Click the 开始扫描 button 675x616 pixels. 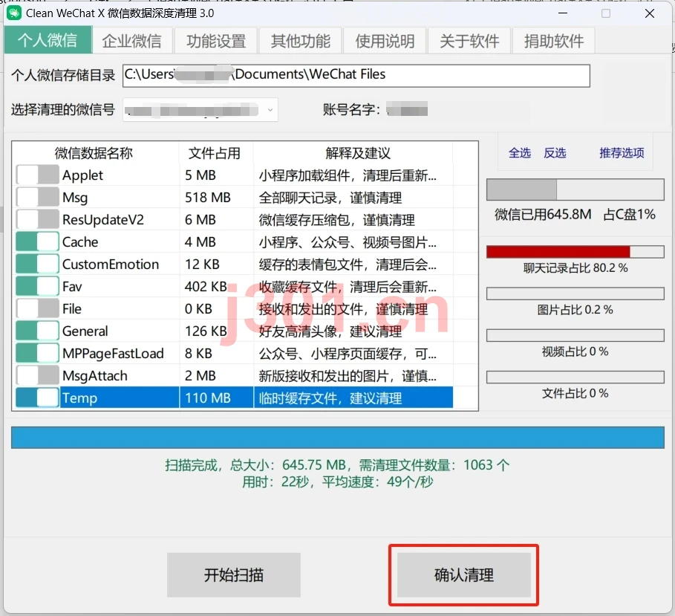(x=234, y=575)
